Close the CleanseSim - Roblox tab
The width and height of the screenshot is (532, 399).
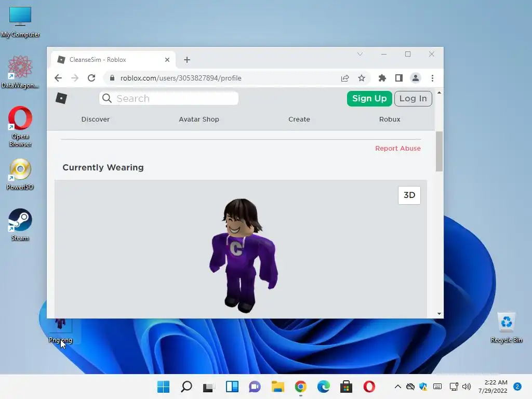click(167, 60)
